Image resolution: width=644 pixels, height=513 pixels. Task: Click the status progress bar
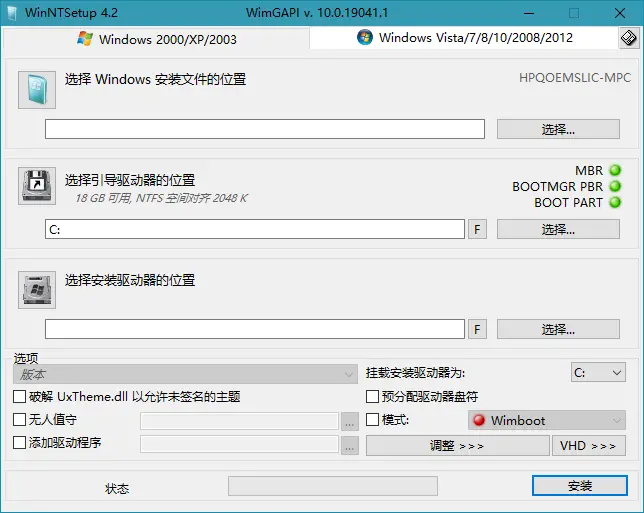(x=333, y=486)
